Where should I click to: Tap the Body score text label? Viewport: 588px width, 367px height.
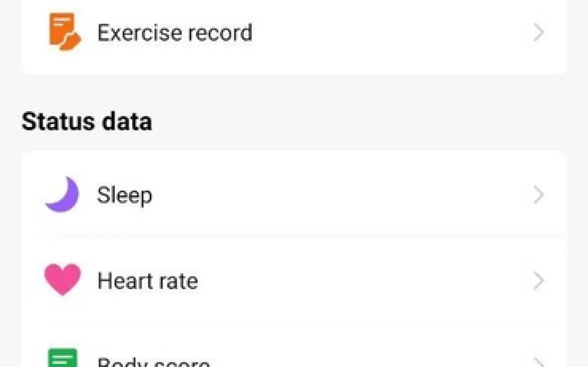154,362
